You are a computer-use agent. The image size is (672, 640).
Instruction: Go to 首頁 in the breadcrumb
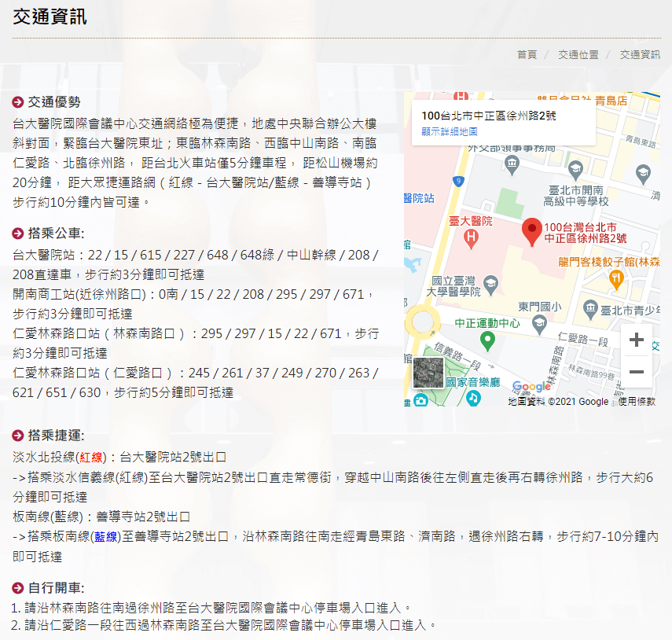tap(527, 54)
